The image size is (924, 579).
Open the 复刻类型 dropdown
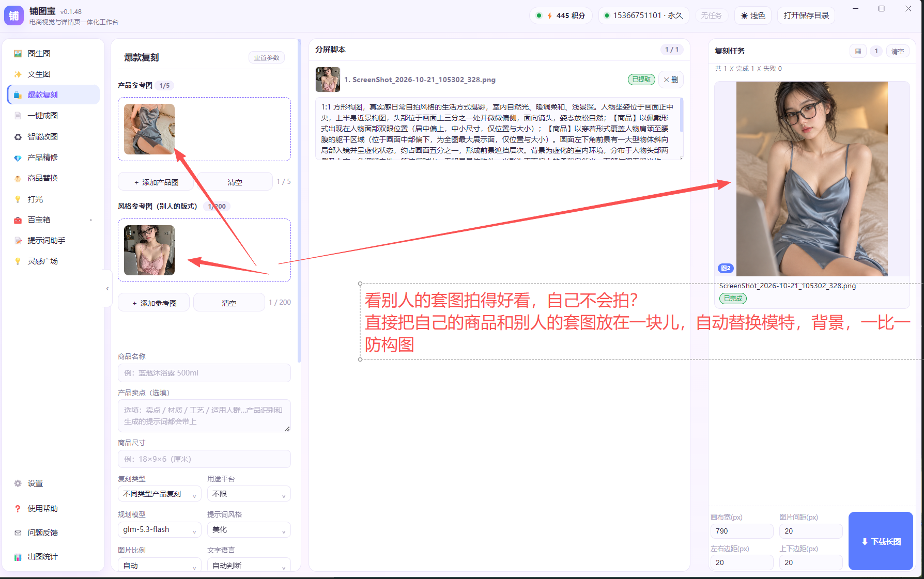pyautogui.click(x=160, y=494)
